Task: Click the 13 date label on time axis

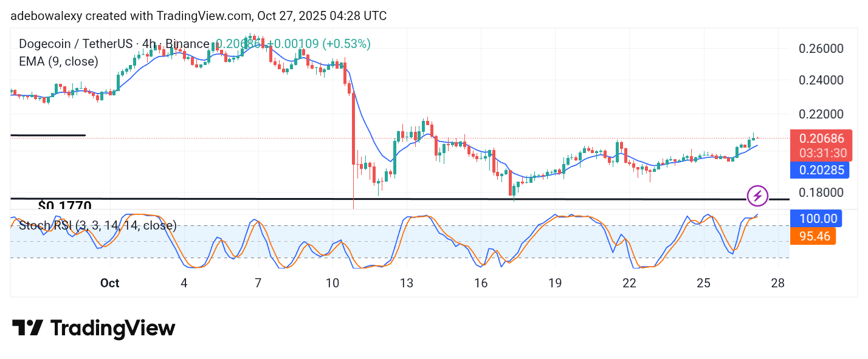Action: click(406, 283)
